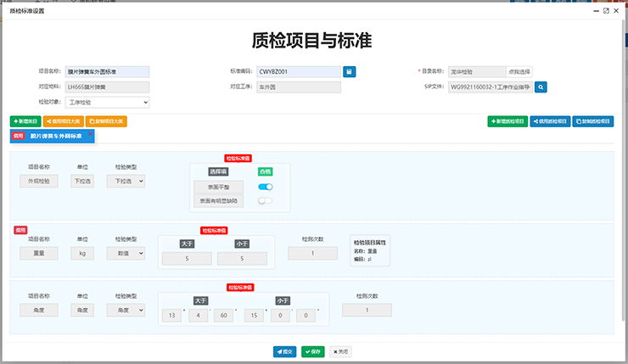Image resolution: width=628 pixels, height=364 pixels.
Task: Click the blue icon beside 标准编码 field
Action: pyautogui.click(x=349, y=72)
